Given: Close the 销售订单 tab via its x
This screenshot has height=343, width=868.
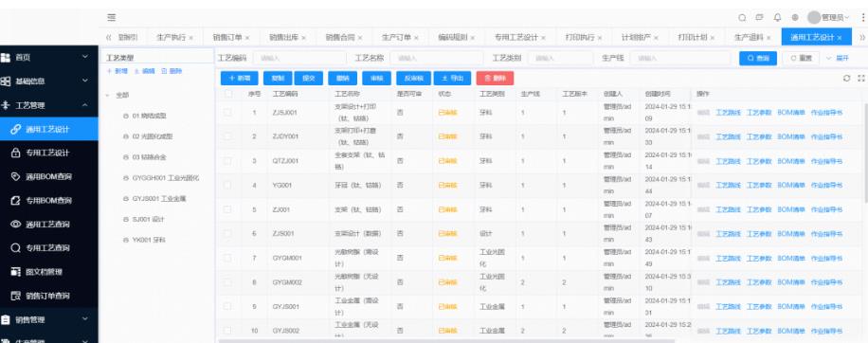Looking at the screenshot, I should [x=247, y=38].
